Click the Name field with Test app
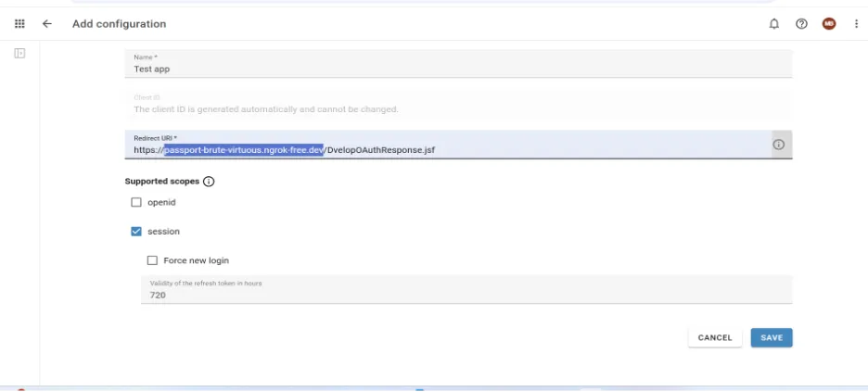Screen dimensions: 868x392 click(458, 64)
